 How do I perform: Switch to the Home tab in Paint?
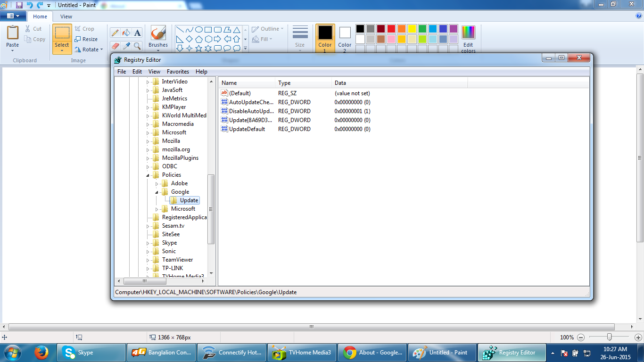[x=40, y=16]
